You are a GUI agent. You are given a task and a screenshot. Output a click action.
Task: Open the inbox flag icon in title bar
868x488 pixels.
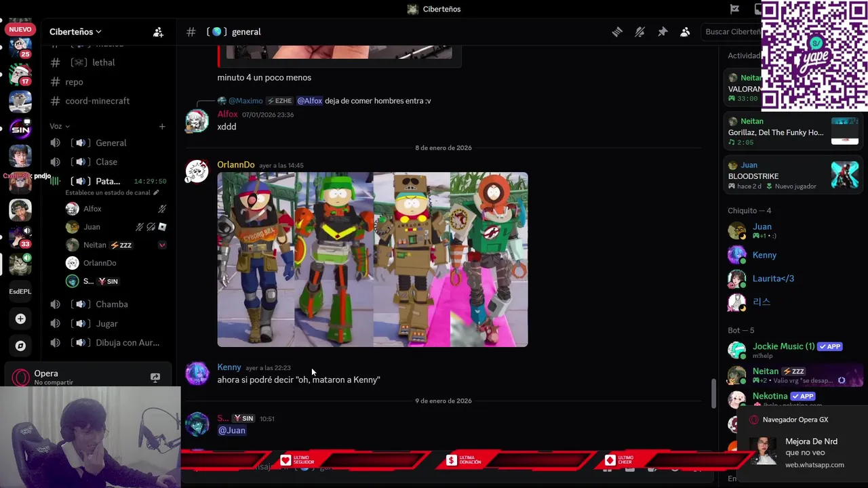(x=734, y=9)
